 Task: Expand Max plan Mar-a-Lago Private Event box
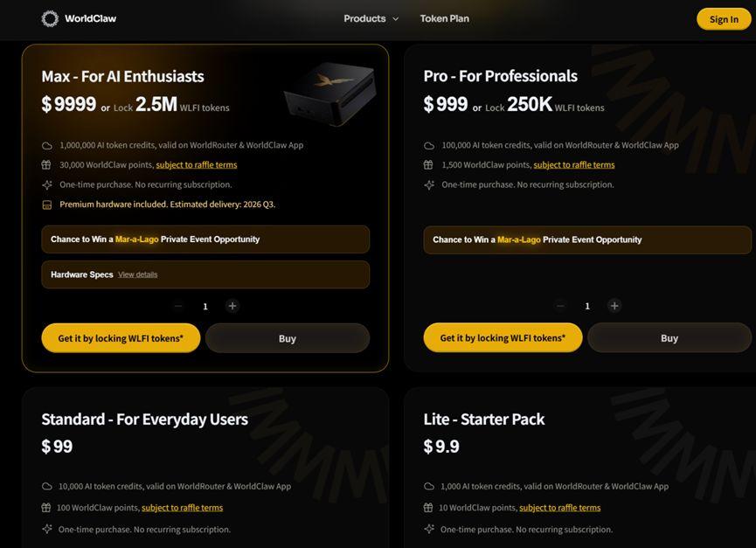tap(205, 239)
